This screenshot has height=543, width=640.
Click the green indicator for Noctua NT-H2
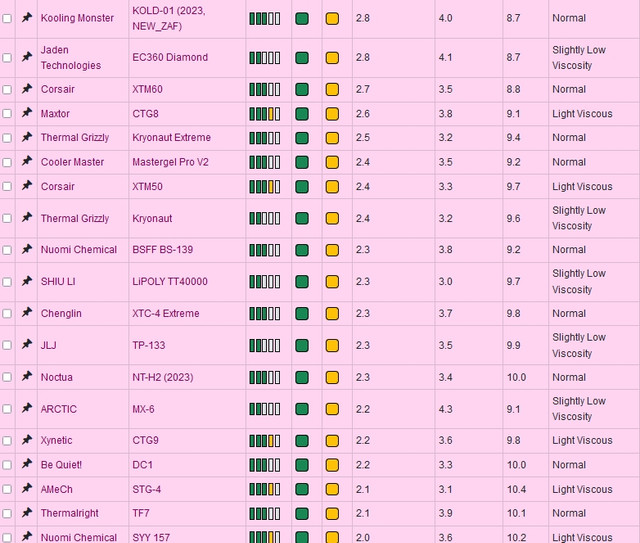[x=302, y=377]
